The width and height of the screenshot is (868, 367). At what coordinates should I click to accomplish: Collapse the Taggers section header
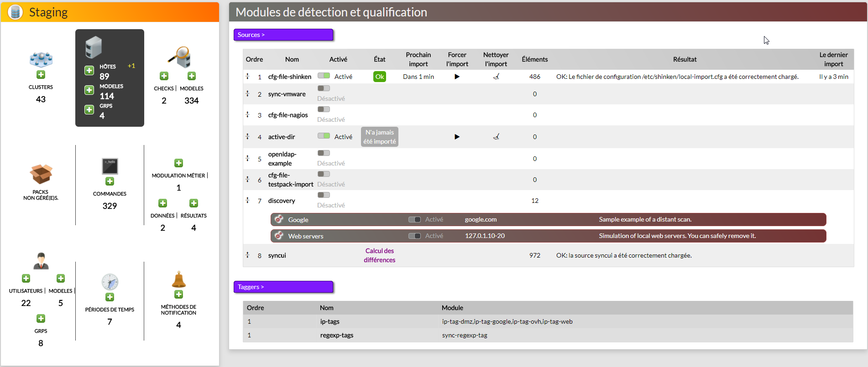(283, 287)
